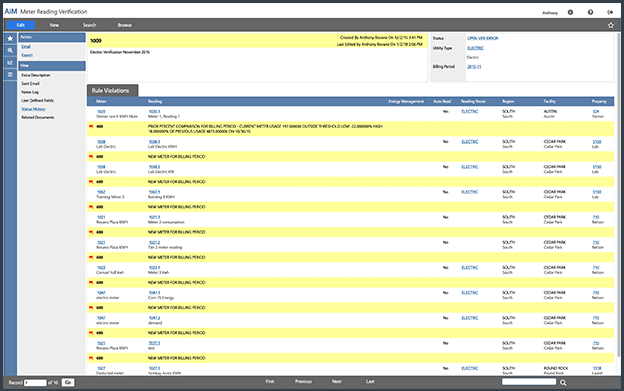Click the Action section header
The width and height of the screenshot is (624, 391).
[x=52, y=37]
